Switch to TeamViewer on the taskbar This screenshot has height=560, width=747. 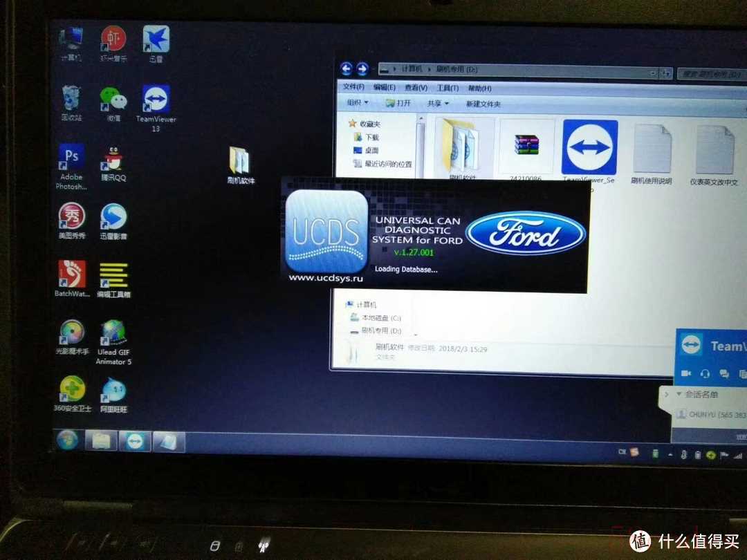[x=135, y=442]
